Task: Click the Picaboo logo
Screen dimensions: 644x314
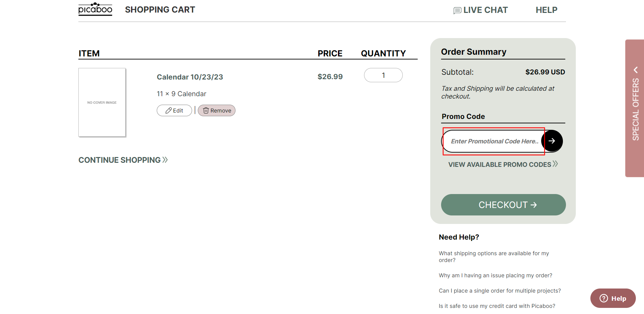Action: [x=95, y=9]
